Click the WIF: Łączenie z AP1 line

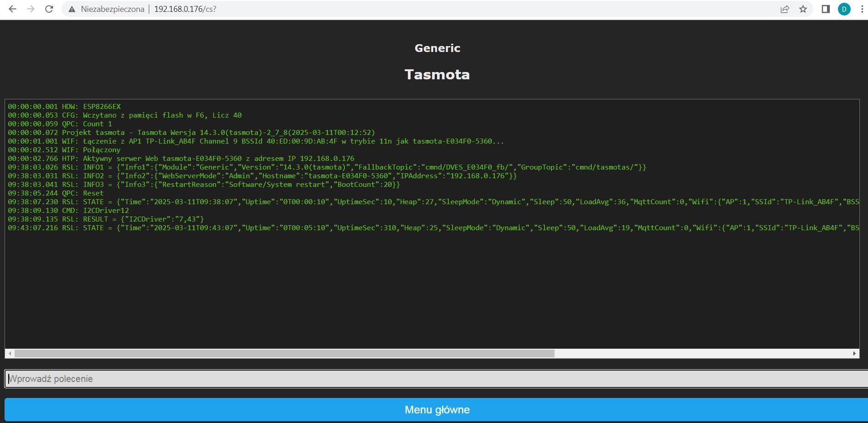click(256, 141)
